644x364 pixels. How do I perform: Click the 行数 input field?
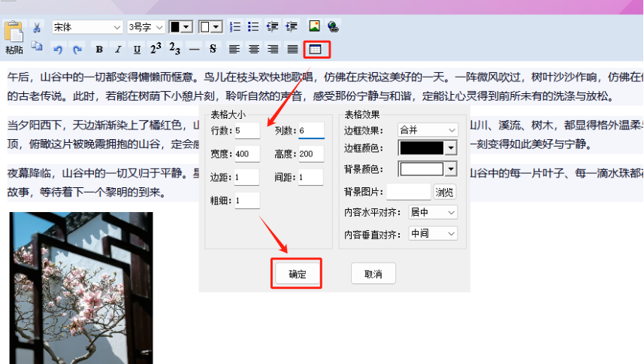click(x=247, y=131)
